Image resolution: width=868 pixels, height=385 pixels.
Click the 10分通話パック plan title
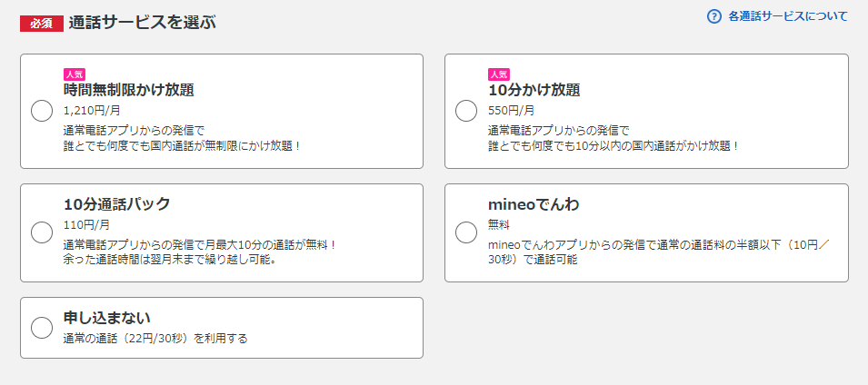(116, 204)
